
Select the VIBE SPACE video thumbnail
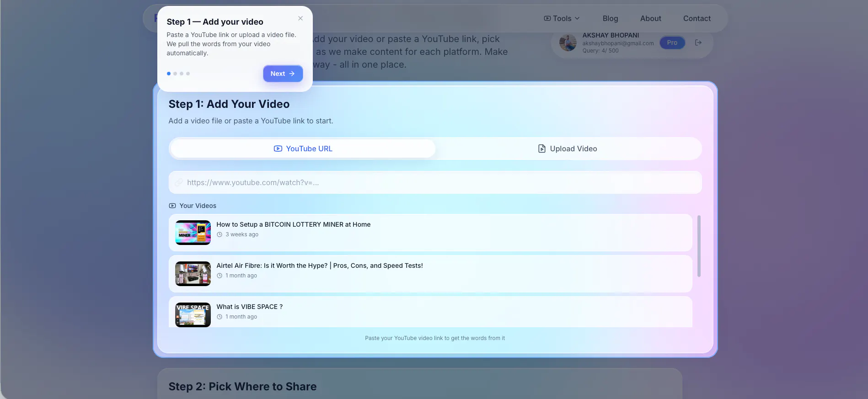click(193, 314)
